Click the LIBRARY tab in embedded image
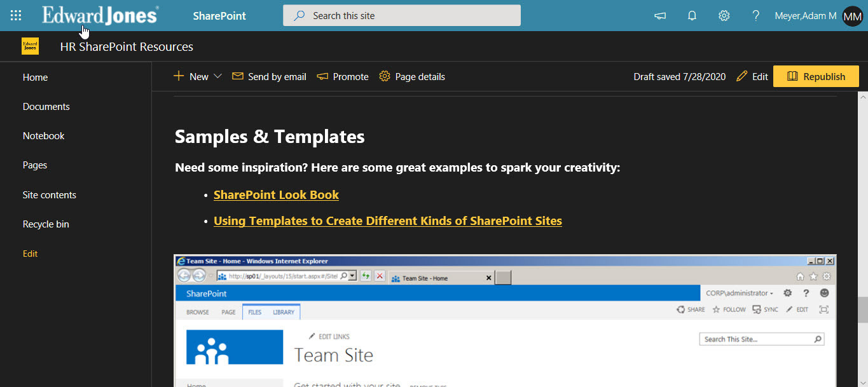 click(284, 312)
